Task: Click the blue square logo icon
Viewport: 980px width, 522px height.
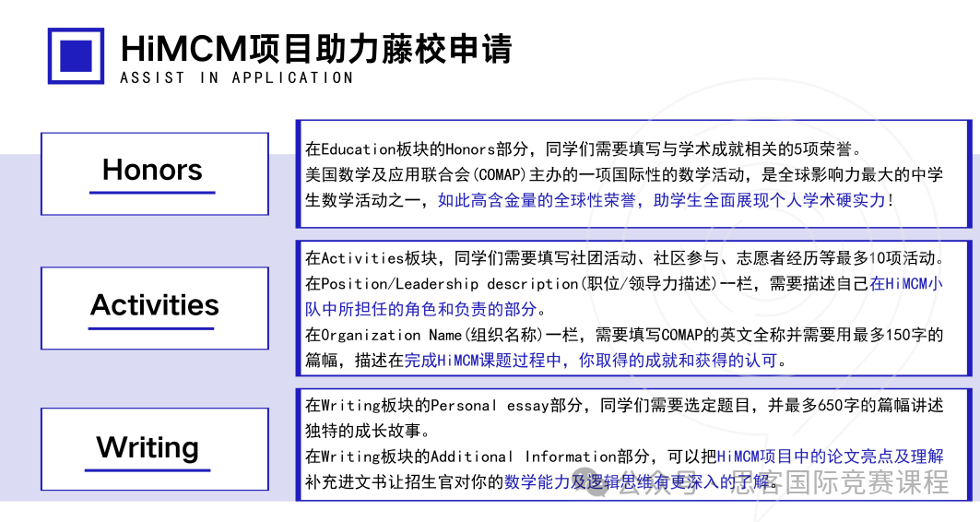Action: coord(76,55)
